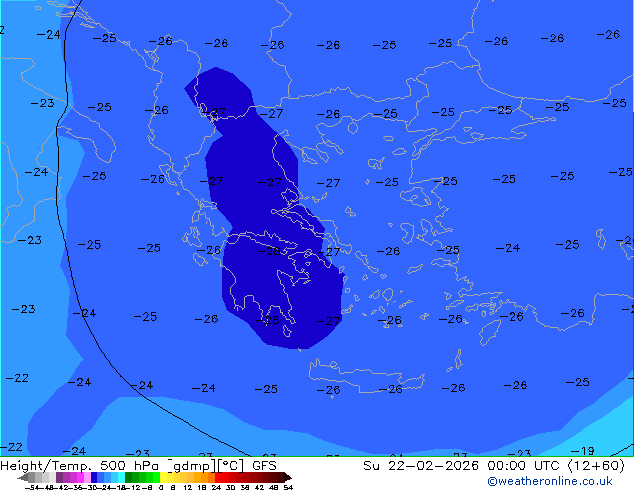This screenshot has width=634, height=490.
Task: Click the '(12+60)' forecast hour text
Action: click(x=596, y=466)
